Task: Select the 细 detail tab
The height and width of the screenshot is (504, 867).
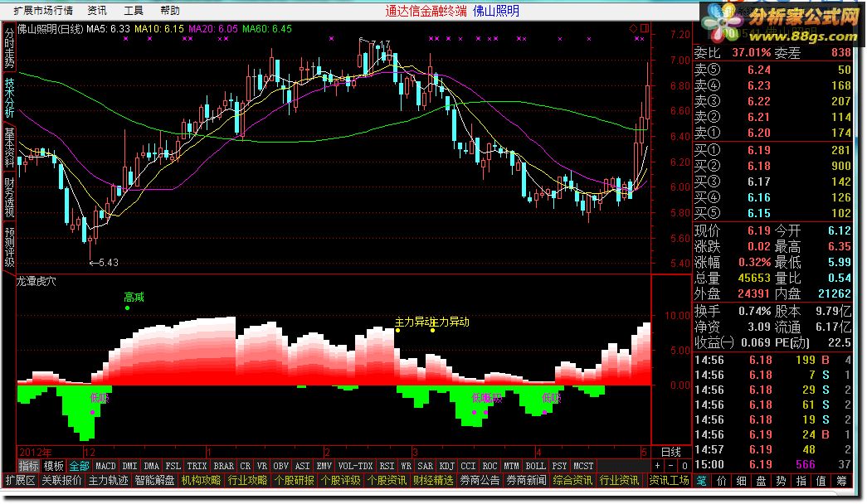Action: (x=742, y=481)
